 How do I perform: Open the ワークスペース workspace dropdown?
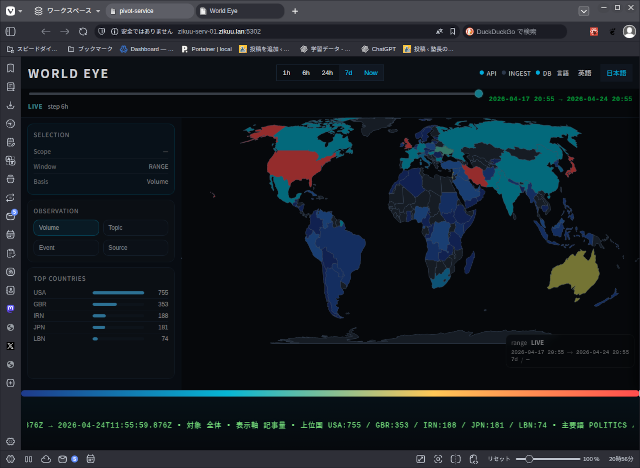64,10
